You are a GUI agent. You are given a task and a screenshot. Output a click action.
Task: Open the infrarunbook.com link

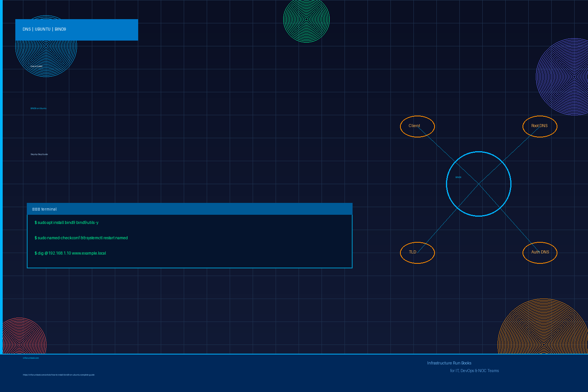[x=31, y=358]
